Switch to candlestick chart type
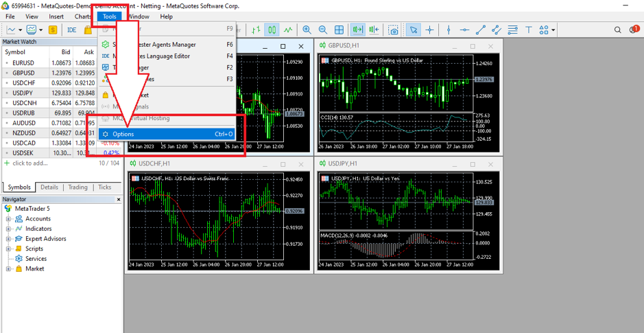This screenshot has height=333, width=644. (272, 30)
